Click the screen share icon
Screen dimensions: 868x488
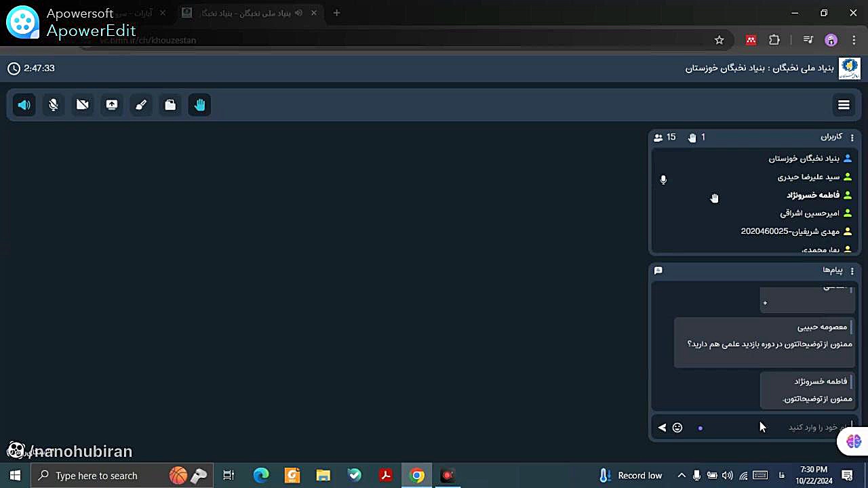pos(112,105)
